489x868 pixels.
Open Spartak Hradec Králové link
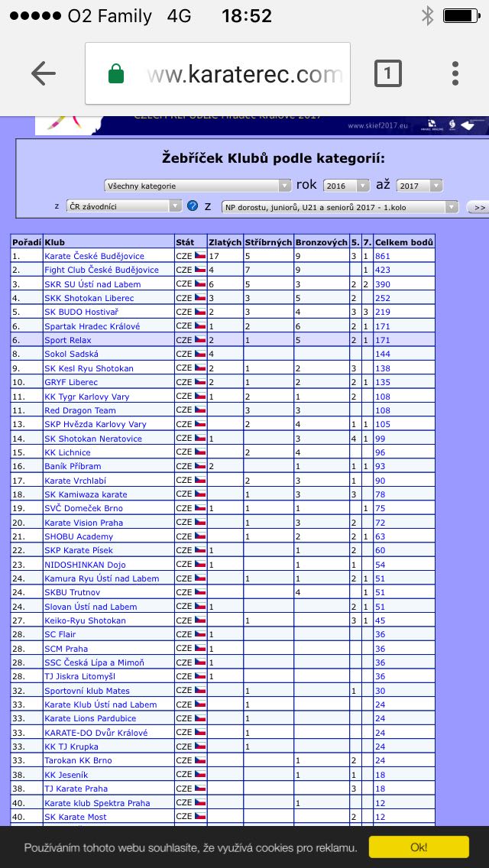92,326
